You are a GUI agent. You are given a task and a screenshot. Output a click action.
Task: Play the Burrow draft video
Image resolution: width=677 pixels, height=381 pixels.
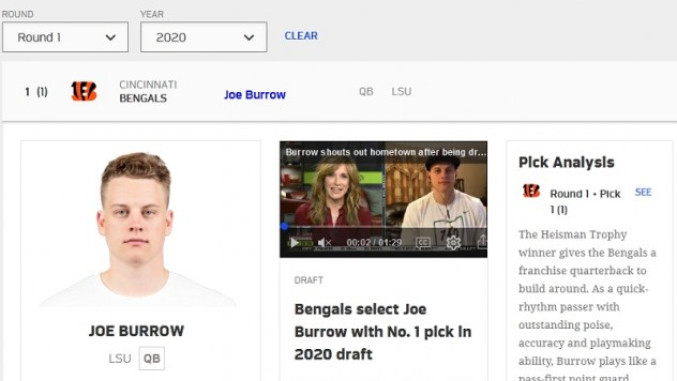pos(294,243)
